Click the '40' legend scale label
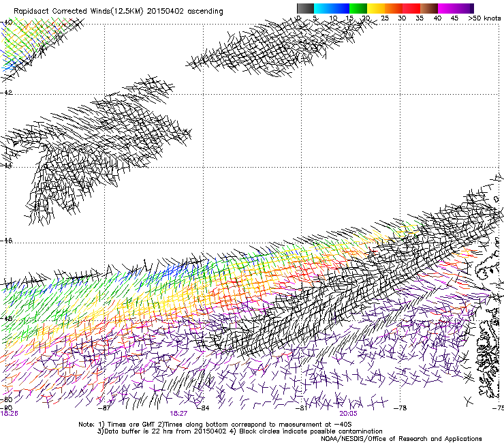The image size is (504, 443). pyautogui.click(x=437, y=18)
